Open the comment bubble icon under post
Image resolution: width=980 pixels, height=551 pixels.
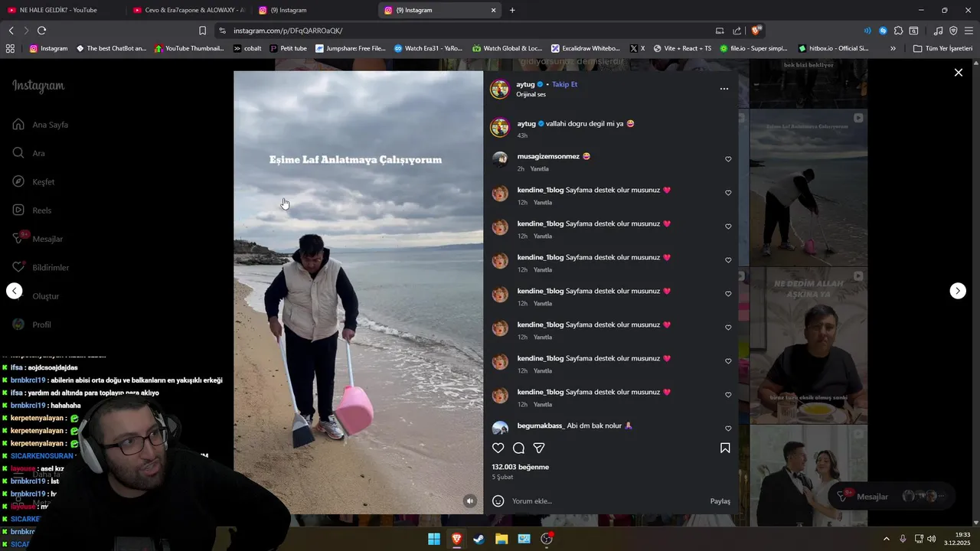point(518,448)
